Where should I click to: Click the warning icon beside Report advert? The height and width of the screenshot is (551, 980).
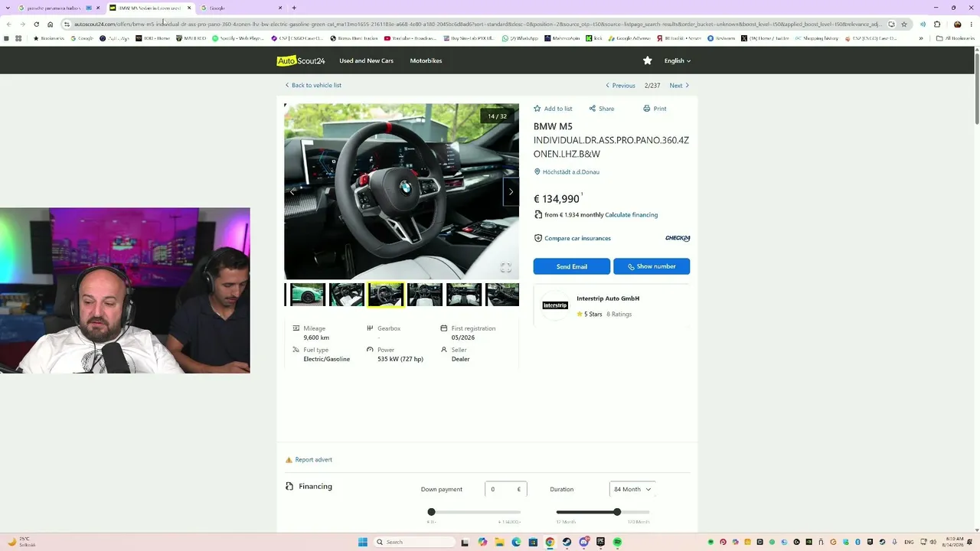tap(289, 460)
